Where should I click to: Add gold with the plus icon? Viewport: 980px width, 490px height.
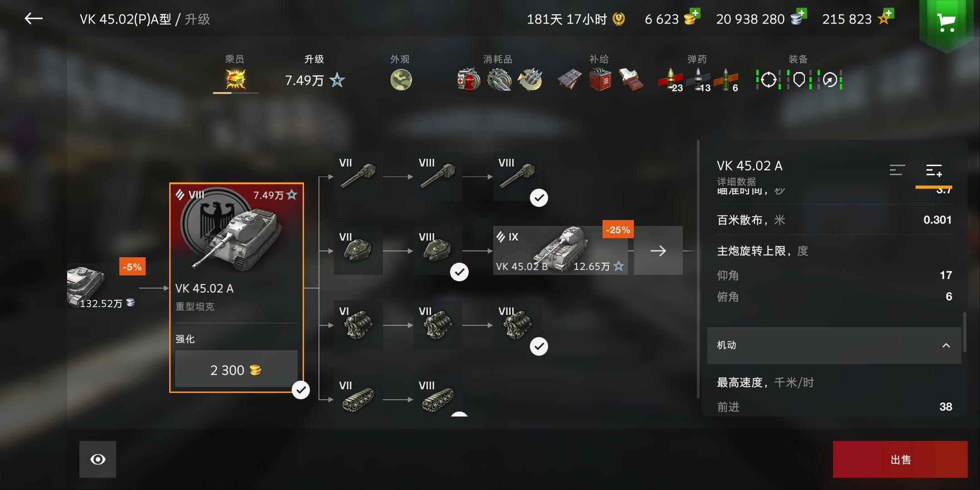pyautogui.click(x=695, y=14)
